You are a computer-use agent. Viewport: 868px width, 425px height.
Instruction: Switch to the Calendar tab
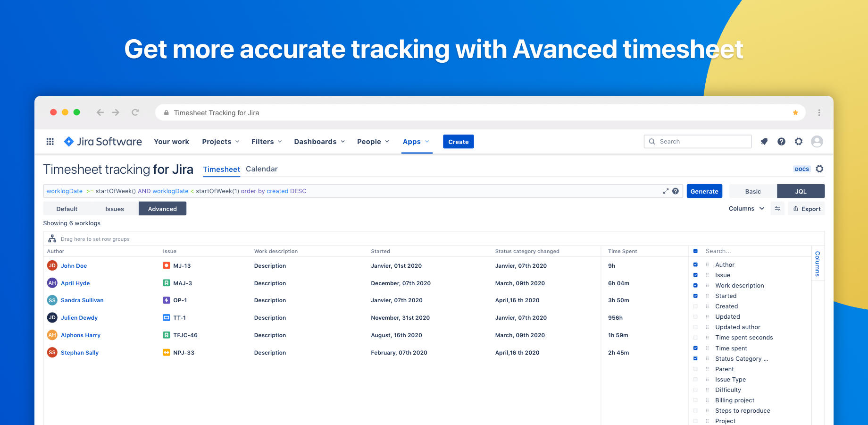262,169
